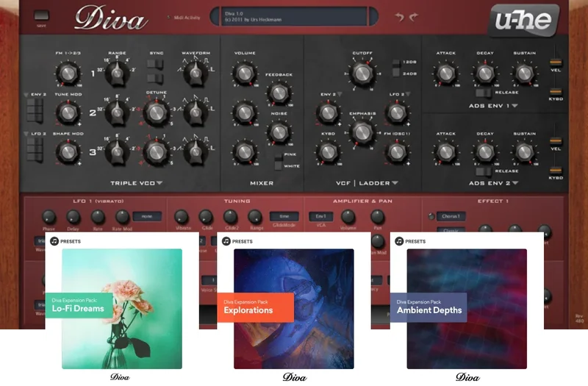The image size is (588, 386).
Task: Click the save button icon
Action: pyautogui.click(x=41, y=15)
